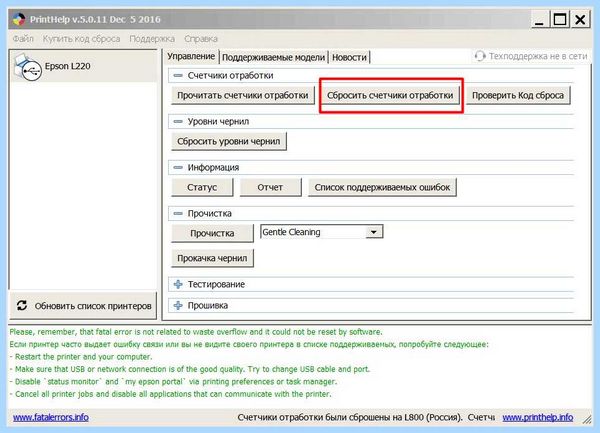Open the www.printhelp.info link
600x433 pixels.
point(538,417)
